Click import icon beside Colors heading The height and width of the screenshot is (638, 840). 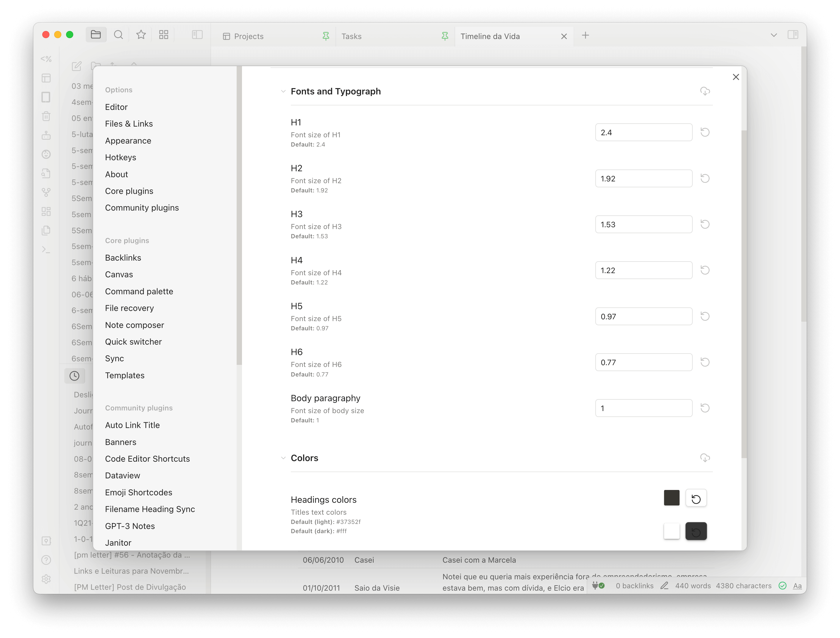click(705, 458)
